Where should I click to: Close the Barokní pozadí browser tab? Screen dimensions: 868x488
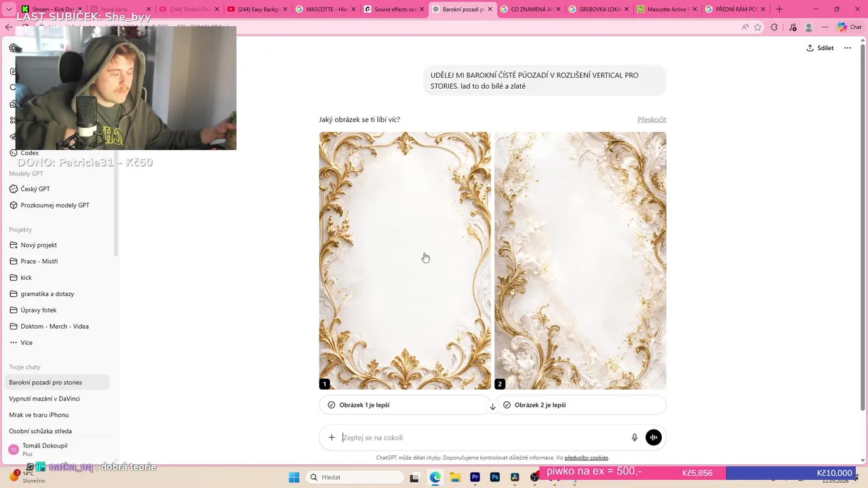490,9
